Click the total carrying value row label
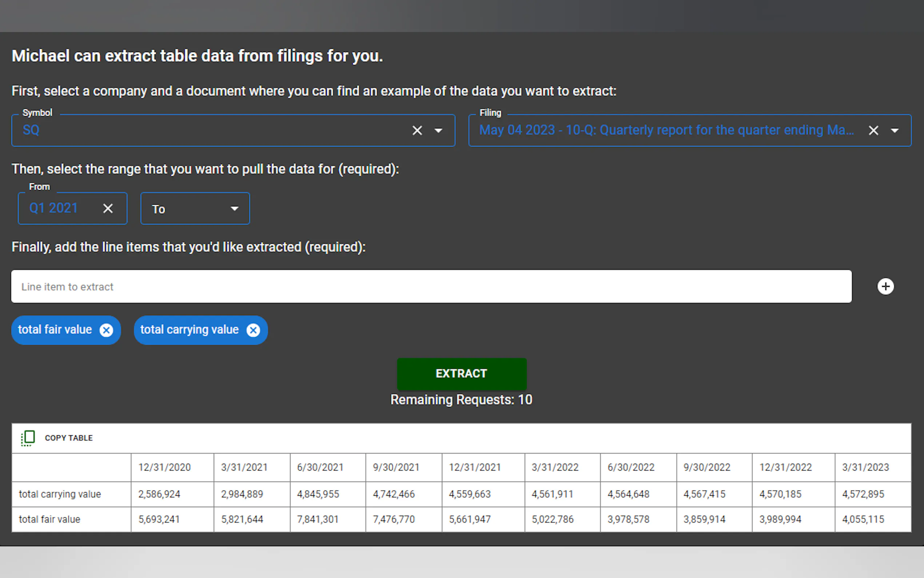The width and height of the screenshot is (924, 578). 60,494
